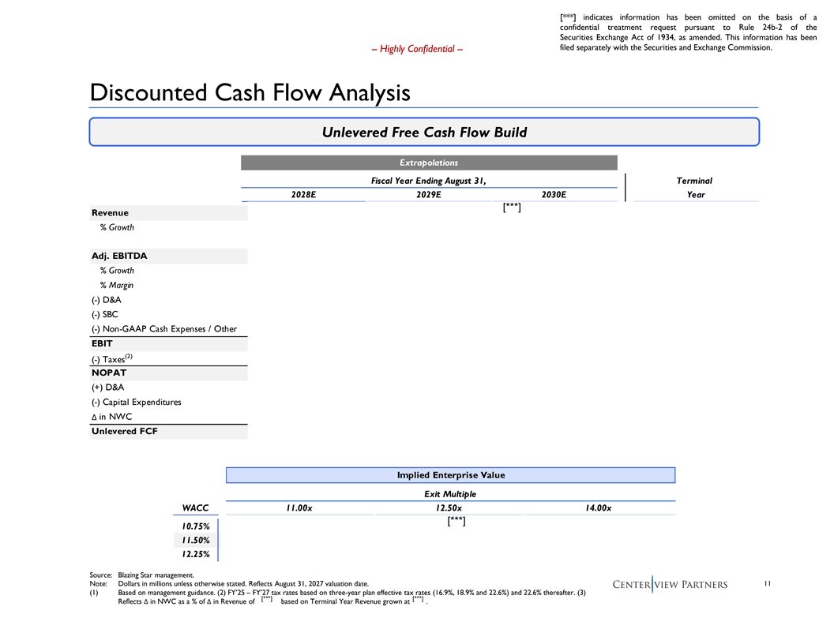
Task: Click the 14.00x exit multiple header
Action: (599, 508)
